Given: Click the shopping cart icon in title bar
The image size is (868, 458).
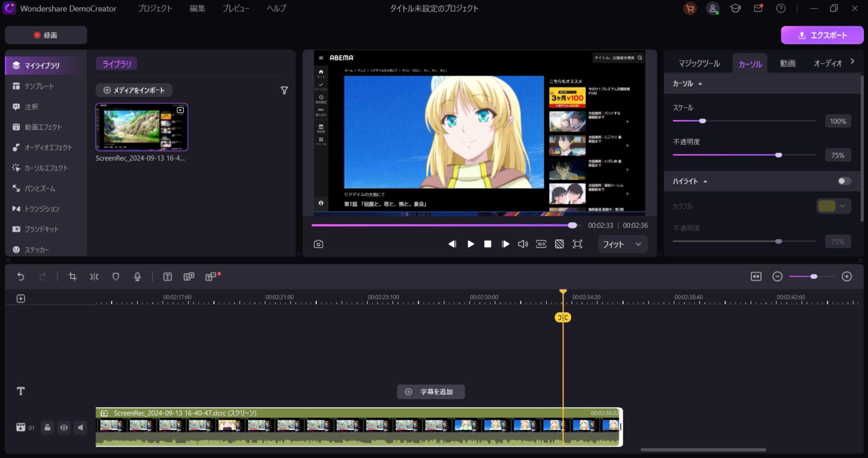Looking at the screenshot, I should pyautogui.click(x=690, y=8).
